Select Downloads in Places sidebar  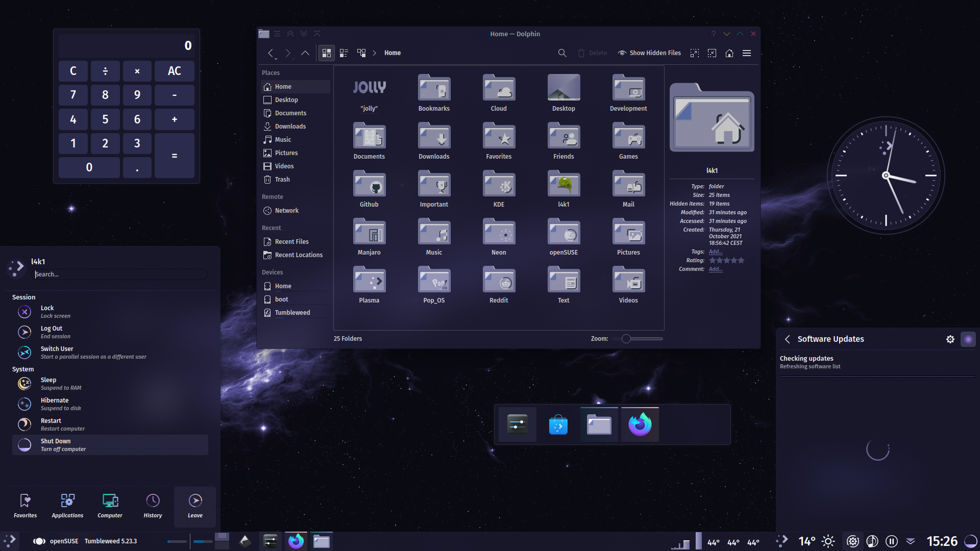tap(296, 127)
